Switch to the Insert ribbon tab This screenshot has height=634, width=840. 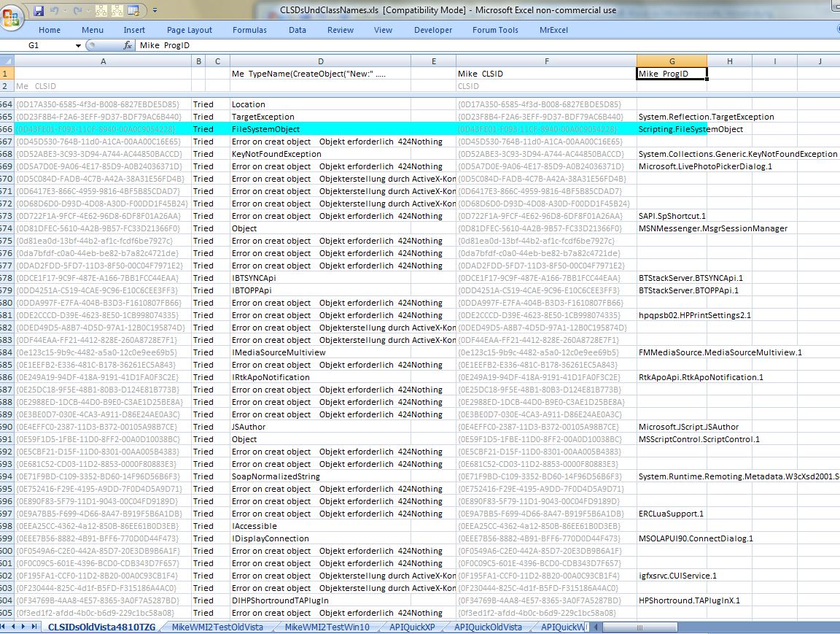tap(134, 30)
